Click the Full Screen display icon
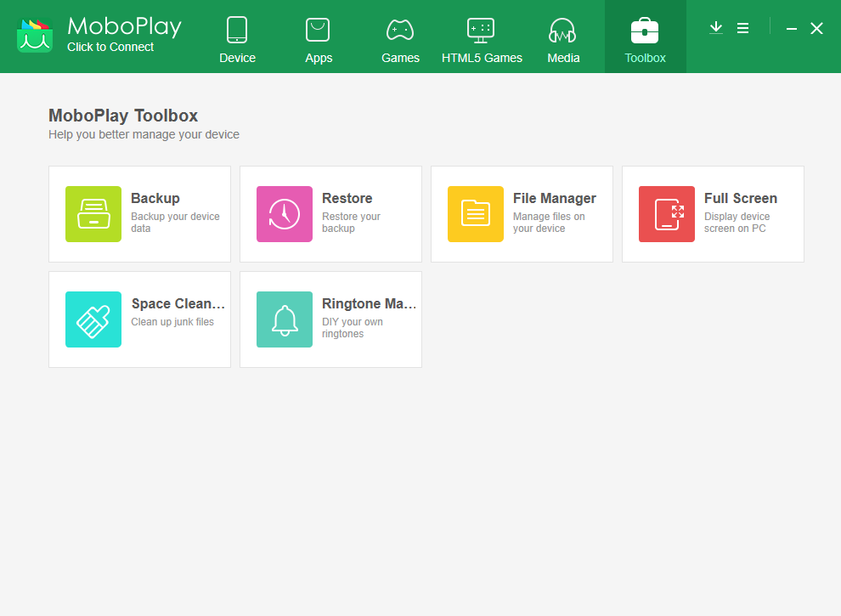This screenshot has height=616, width=841. coord(667,214)
